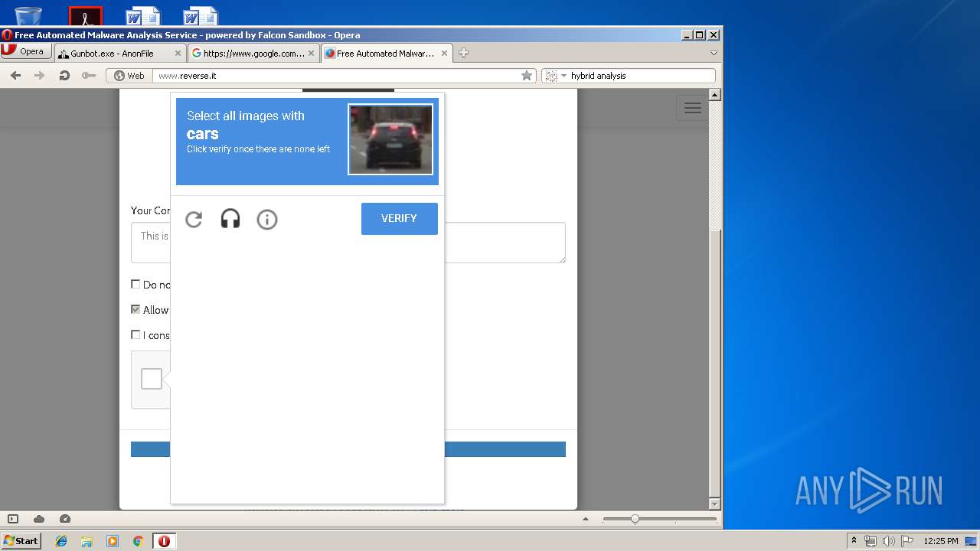The height and width of the screenshot is (551, 980).
Task: Bookmark page with the star icon
Action: pyautogui.click(x=527, y=76)
